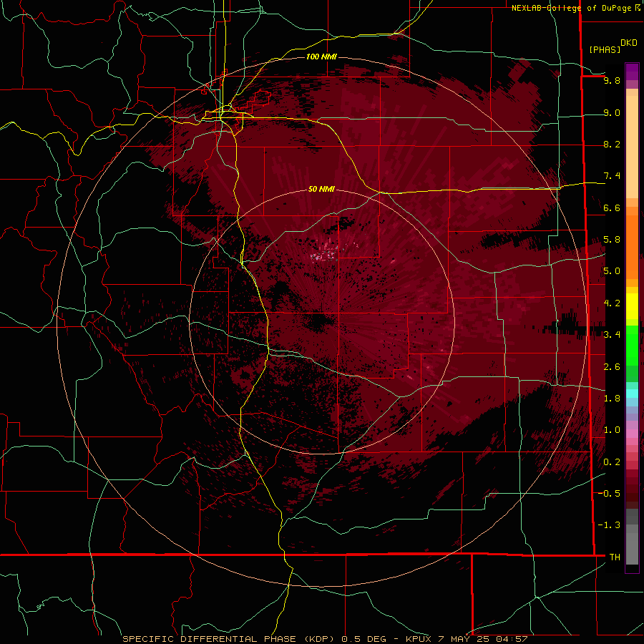Click the DKD legend label
This screenshot has height=644, width=644.
point(629,43)
